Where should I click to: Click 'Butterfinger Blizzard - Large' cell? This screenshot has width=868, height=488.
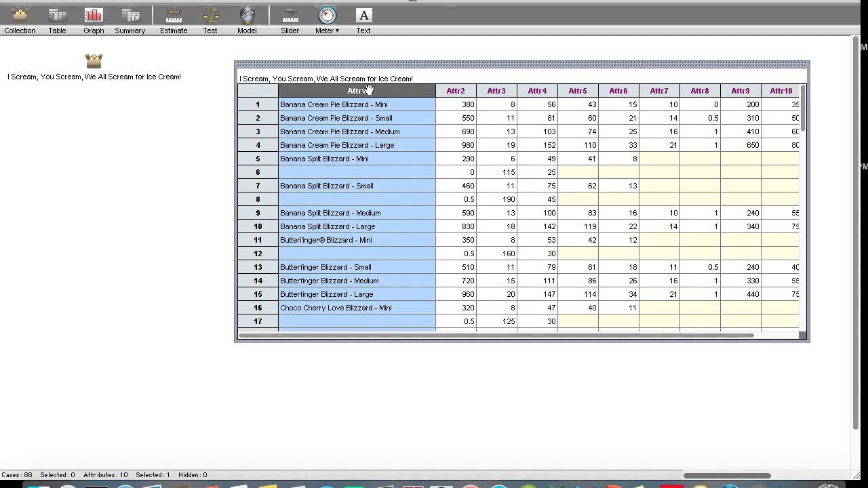[x=357, y=294]
